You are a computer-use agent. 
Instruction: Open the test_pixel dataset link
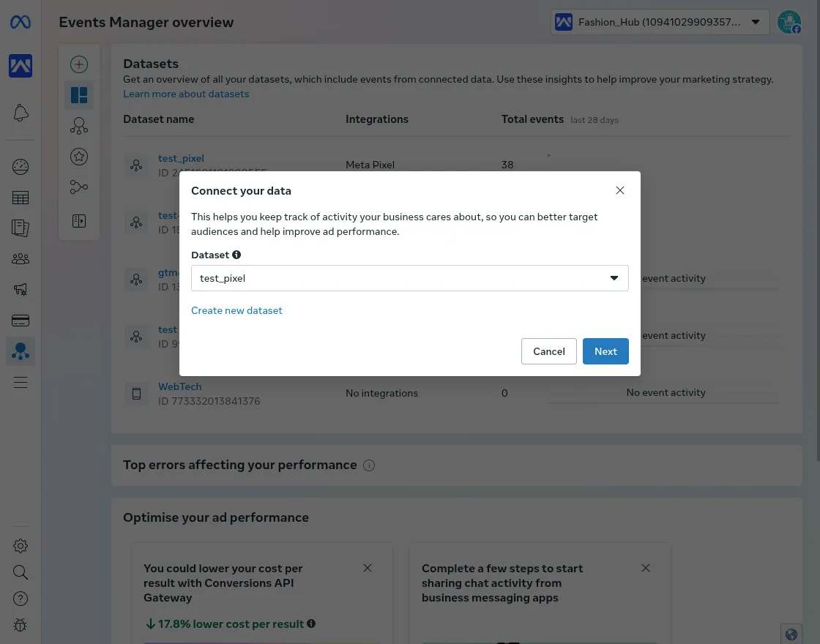(x=181, y=158)
